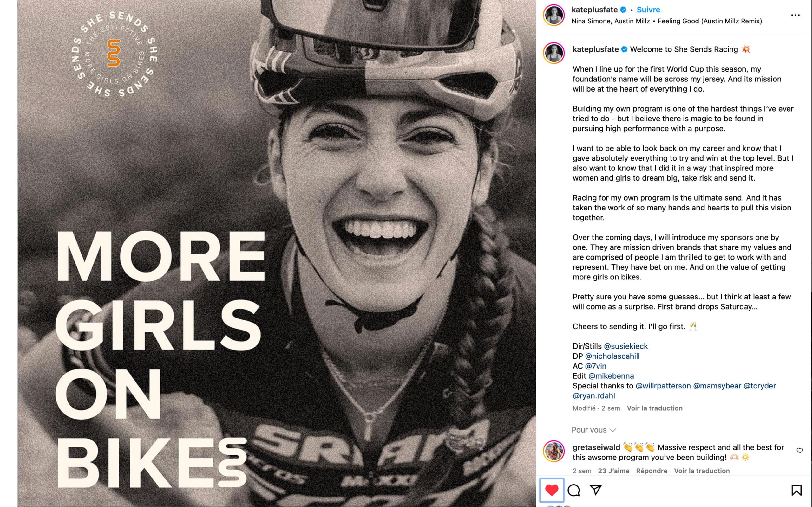Open the @willrpatterson mention link
Image resolution: width=812 pixels, height=507 pixels.
click(663, 386)
